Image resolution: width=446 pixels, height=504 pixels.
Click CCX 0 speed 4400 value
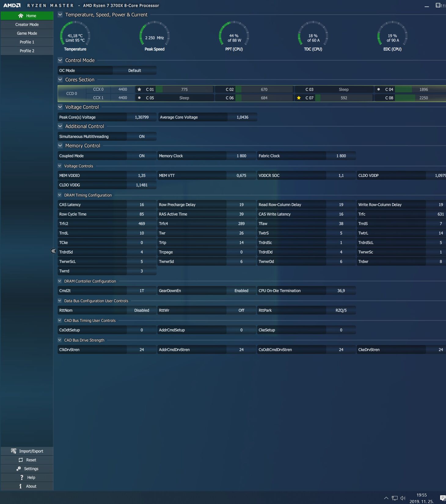(x=123, y=89)
